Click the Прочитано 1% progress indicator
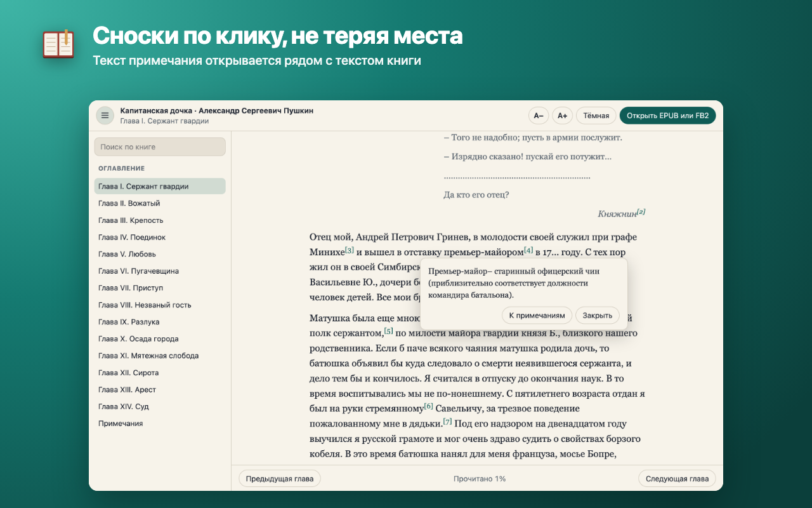 [x=480, y=479]
